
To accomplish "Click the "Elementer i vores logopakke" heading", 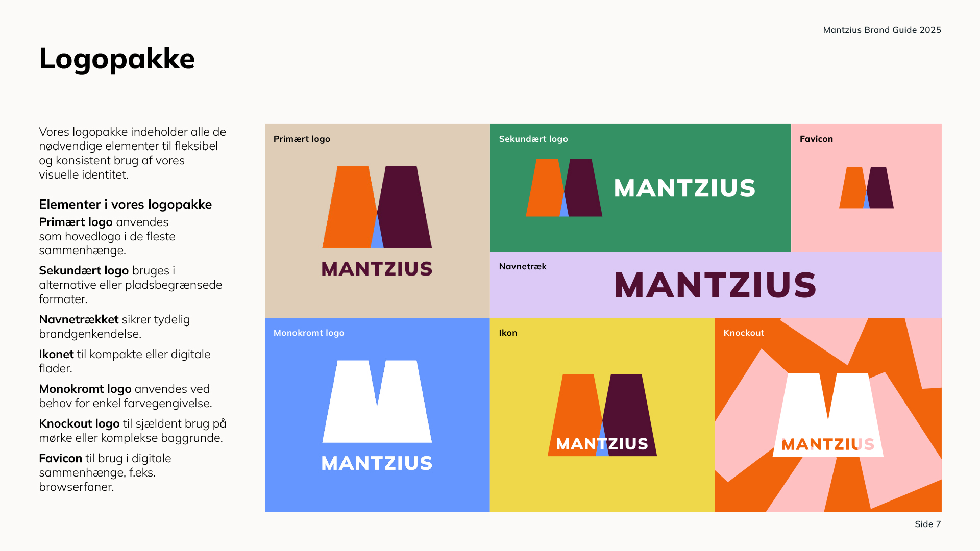I will click(125, 204).
